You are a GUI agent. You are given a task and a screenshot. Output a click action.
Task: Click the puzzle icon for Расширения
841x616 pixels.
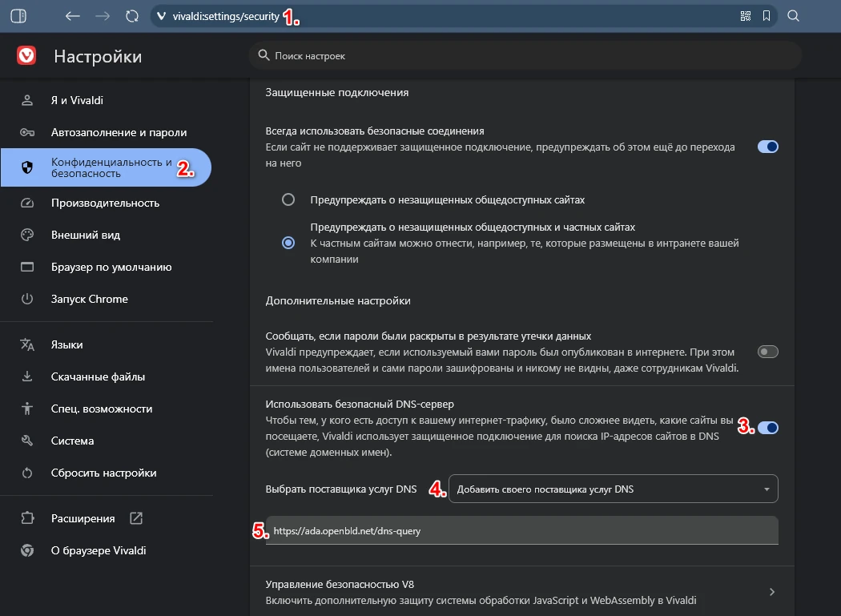point(26,518)
